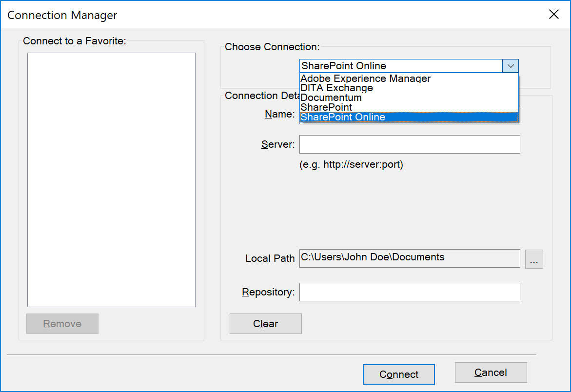
Task: Click the Clear button
Action: [x=265, y=323]
